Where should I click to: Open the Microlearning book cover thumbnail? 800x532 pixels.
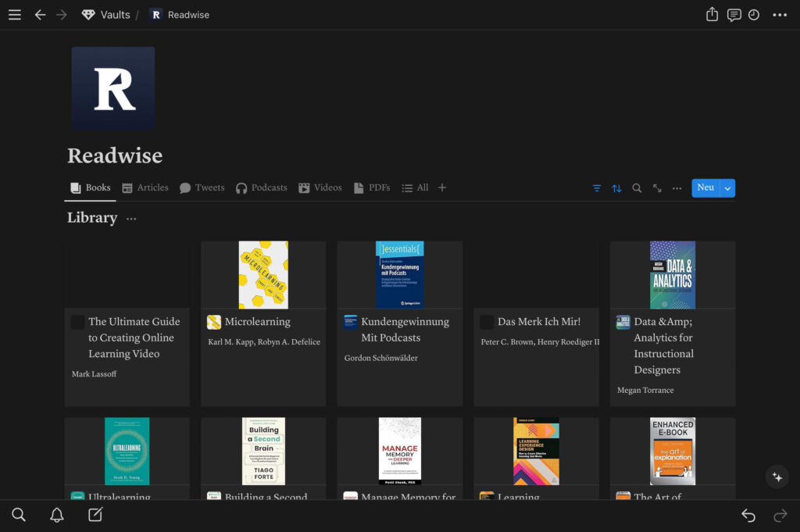click(x=262, y=274)
